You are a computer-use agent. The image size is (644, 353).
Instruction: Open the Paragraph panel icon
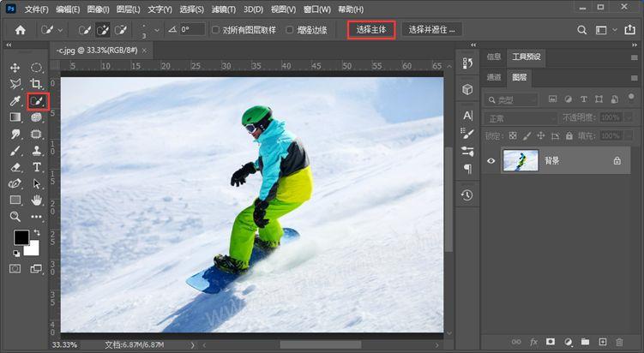pos(467,169)
